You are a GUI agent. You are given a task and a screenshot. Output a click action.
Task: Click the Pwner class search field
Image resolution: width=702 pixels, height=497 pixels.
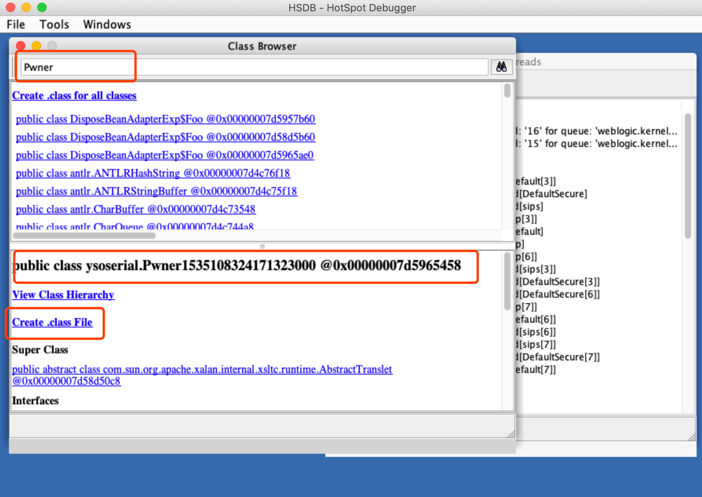coord(254,67)
